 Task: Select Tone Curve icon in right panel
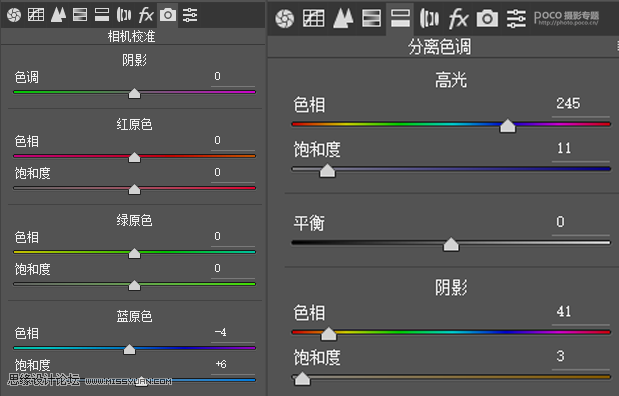(314, 19)
